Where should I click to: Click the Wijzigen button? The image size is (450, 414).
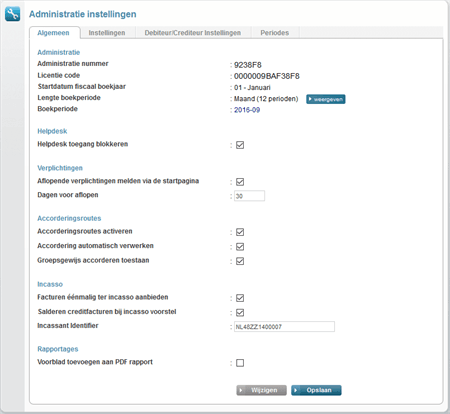pos(262,390)
